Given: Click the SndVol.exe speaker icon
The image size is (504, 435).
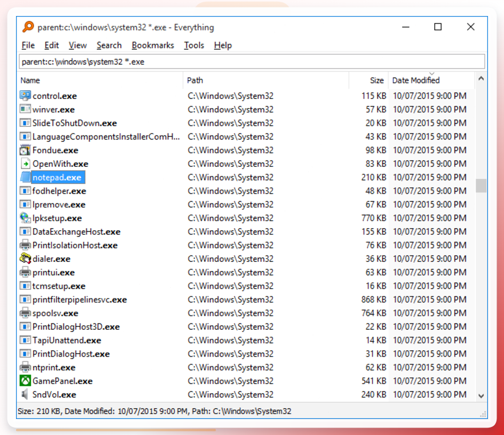Looking at the screenshot, I should [x=25, y=394].
